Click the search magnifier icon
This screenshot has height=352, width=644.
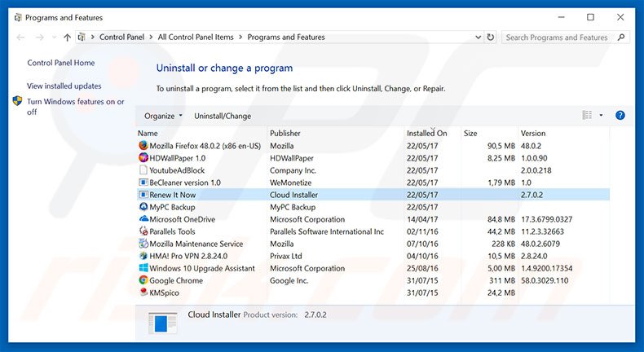click(621, 37)
